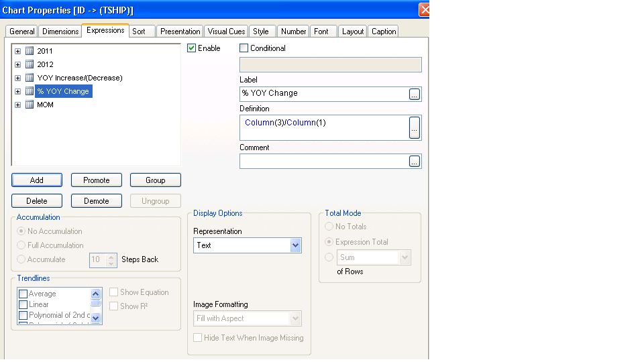Click the Steps Back value field showing 10
Image resolution: width=644 pixels, height=362 pixels.
(98, 260)
